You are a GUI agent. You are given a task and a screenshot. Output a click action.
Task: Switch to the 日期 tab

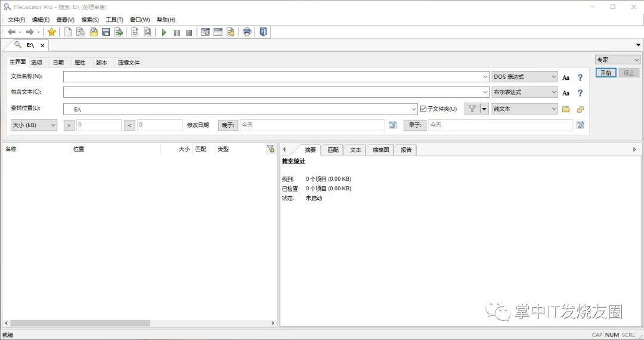pyautogui.click(x=58, y=63)
